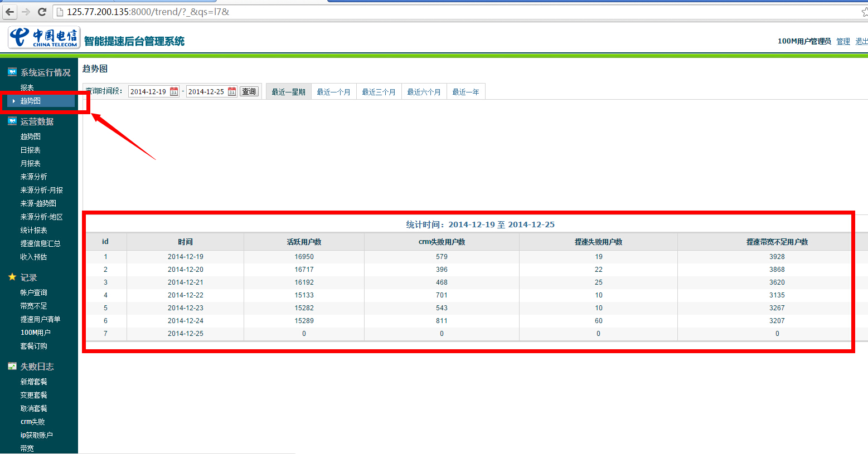Click the date cell 2014-12-22
Image resolution: width=868 pixels, height=454 pixels.
186,295
